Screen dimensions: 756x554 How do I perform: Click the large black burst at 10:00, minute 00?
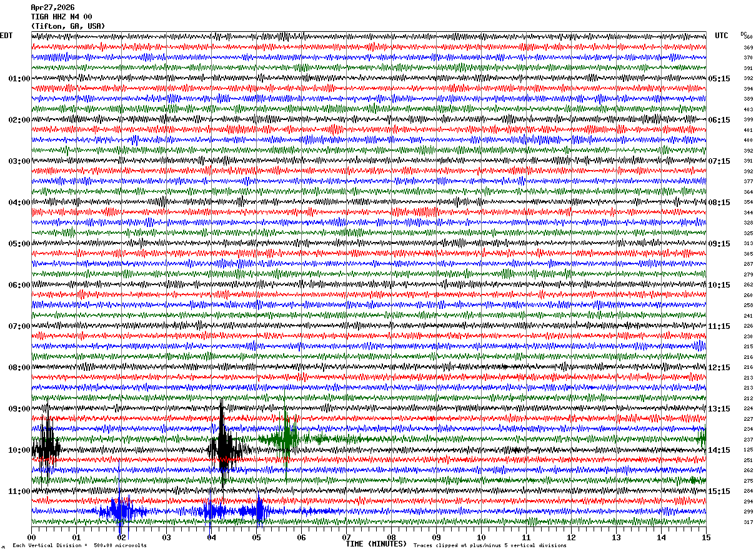(x=46, y=448)
